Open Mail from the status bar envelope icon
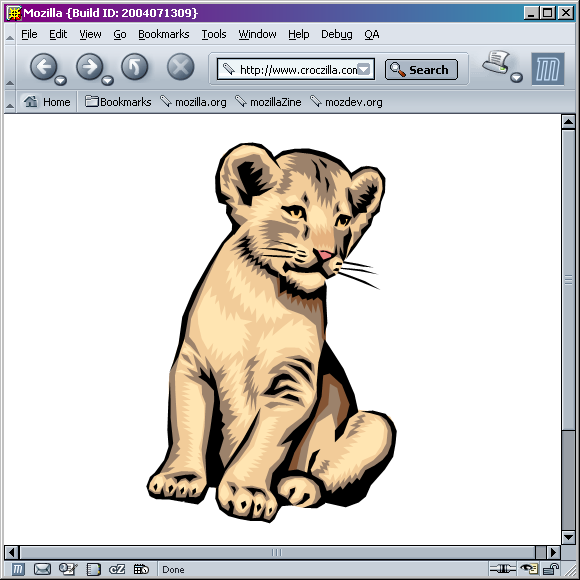 click(x=43, y=569)
